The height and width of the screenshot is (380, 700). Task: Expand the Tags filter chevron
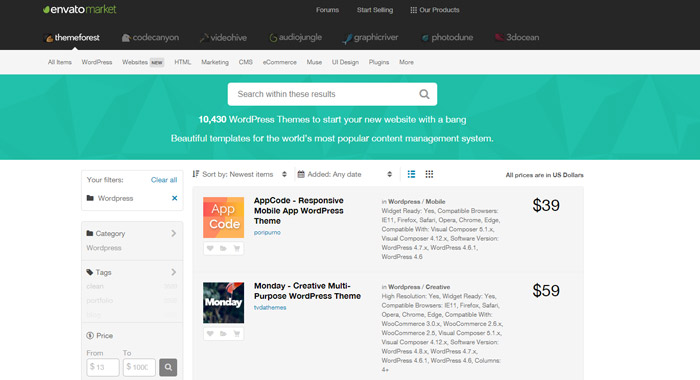(174, 272)
